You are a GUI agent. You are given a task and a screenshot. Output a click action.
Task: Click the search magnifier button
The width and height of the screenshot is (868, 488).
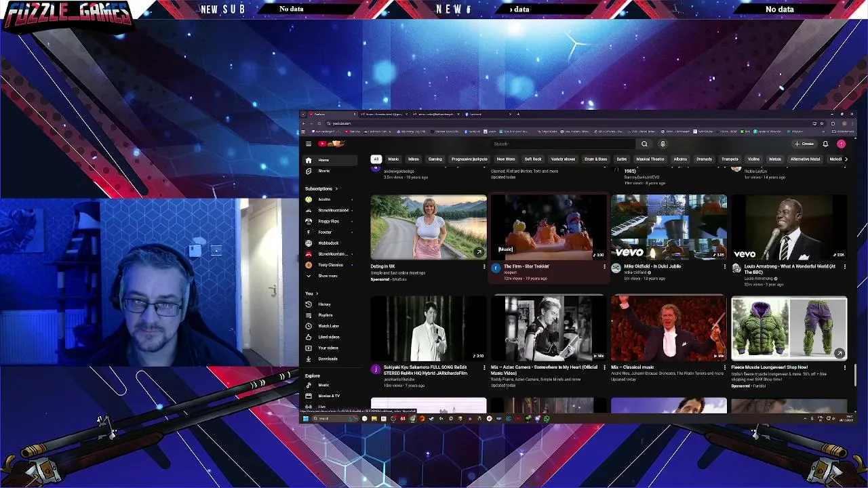644,144
